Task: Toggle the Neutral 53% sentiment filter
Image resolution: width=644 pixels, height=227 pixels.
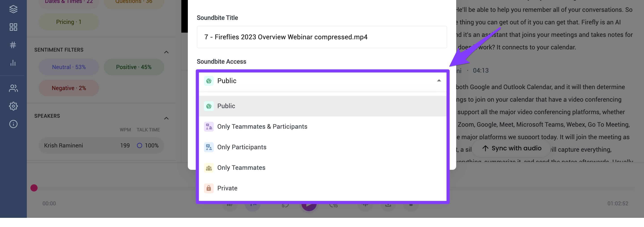Action: click(x=69, y=67)
